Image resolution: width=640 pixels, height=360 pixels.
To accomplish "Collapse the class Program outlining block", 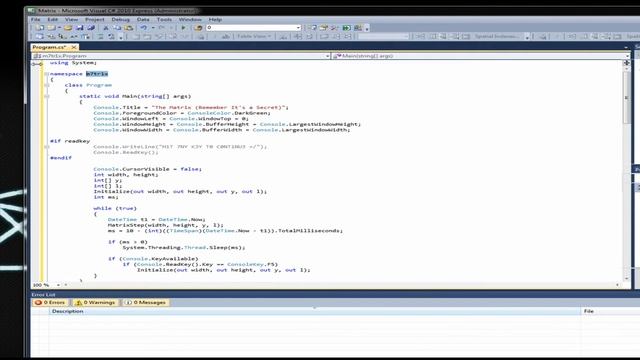I will tap(46, 85).
